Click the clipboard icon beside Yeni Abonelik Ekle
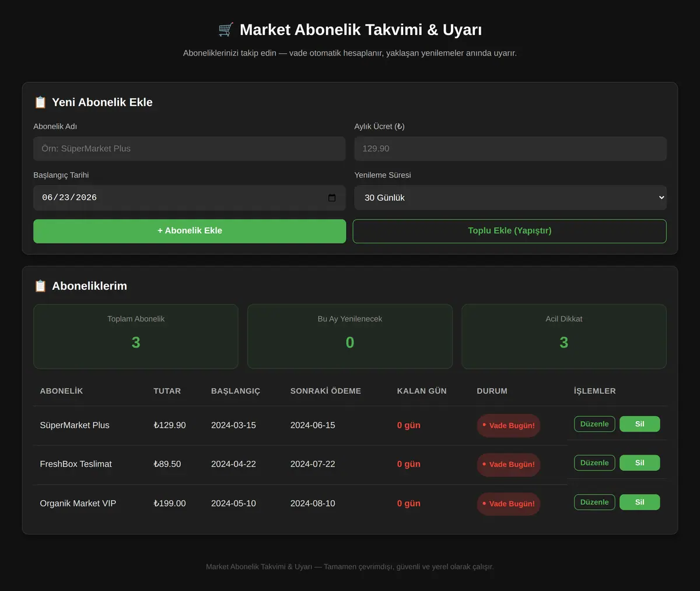 [40, 102]
